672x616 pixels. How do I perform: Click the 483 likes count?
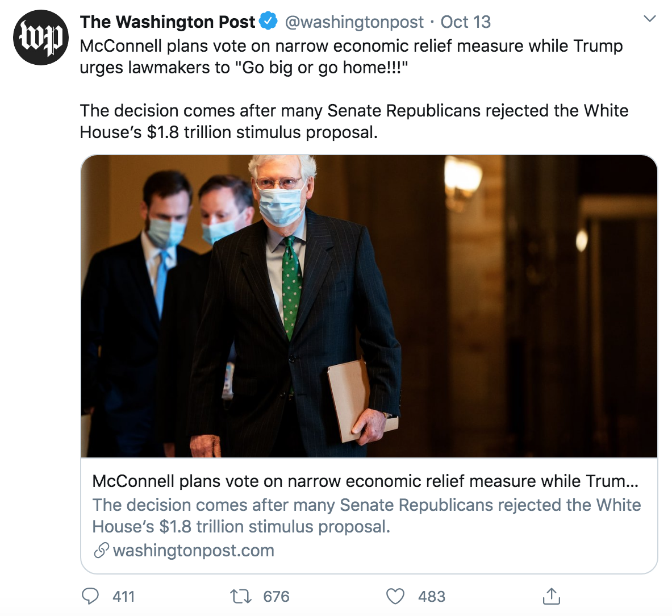click(x=431, y=597)
